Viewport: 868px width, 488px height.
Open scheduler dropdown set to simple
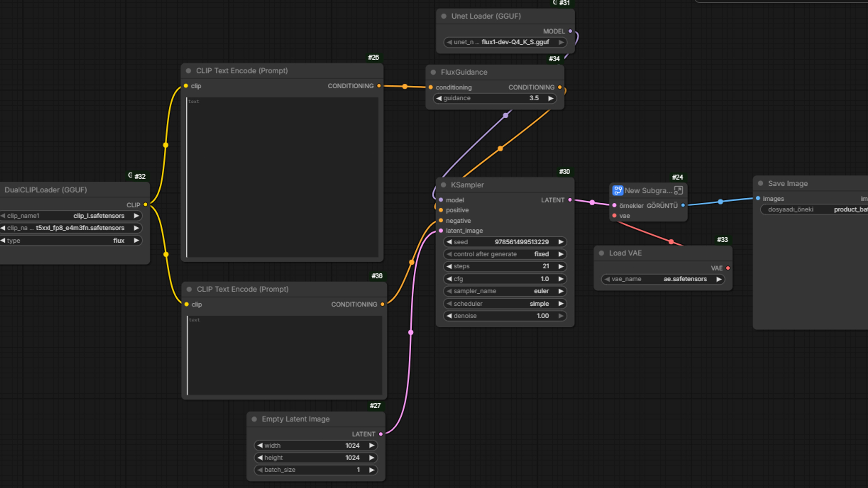pos(505,304)
